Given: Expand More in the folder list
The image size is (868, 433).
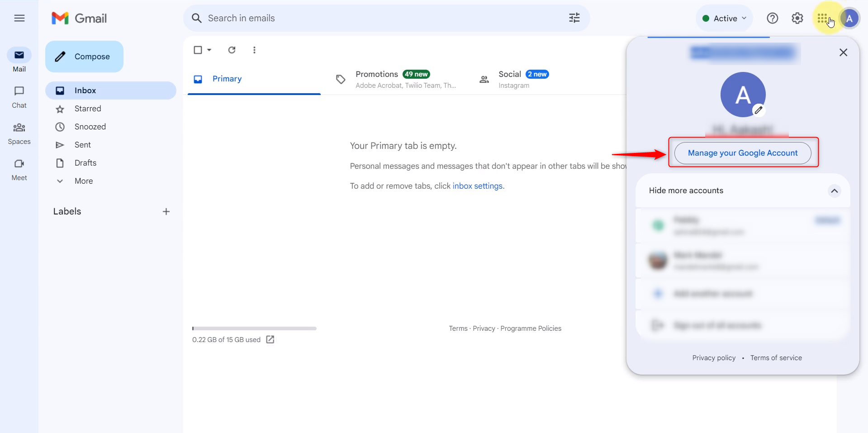Looking at the screenshot, I should [84, 181].
